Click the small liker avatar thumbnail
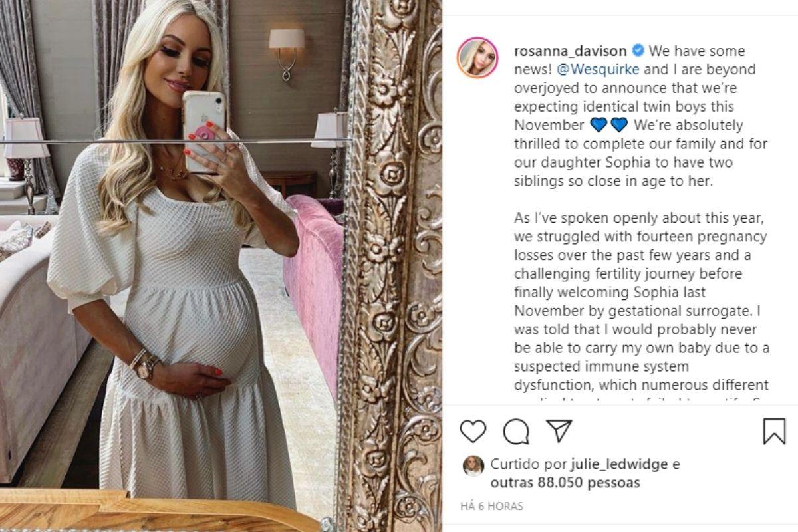Viewport: 798px width, 532px height. point(473,466)
